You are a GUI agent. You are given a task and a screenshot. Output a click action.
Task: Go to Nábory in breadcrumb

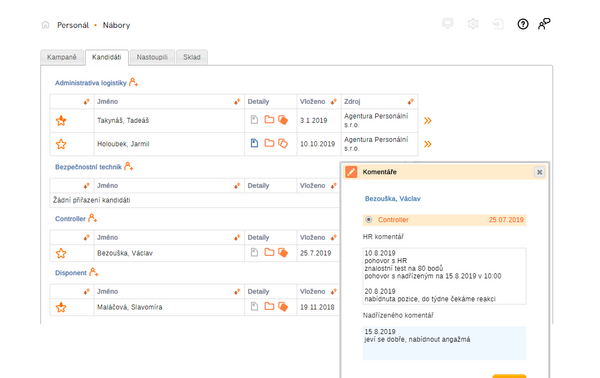116,25
